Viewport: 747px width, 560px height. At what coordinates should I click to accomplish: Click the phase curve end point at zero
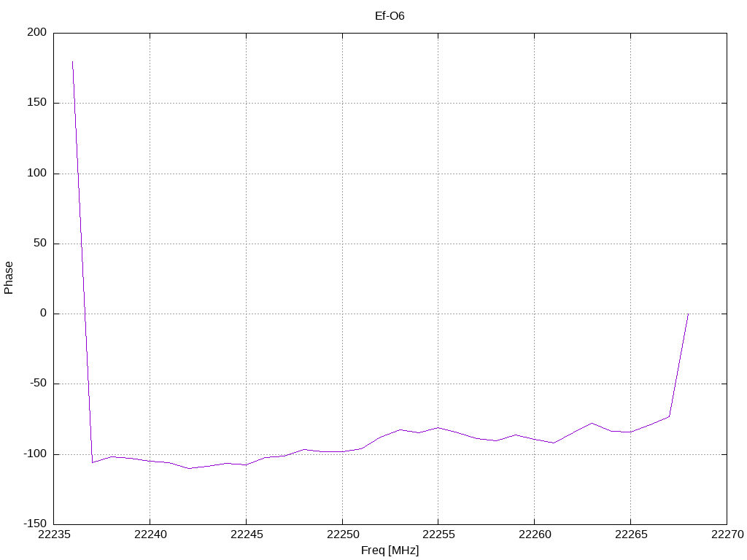(688, 314)
